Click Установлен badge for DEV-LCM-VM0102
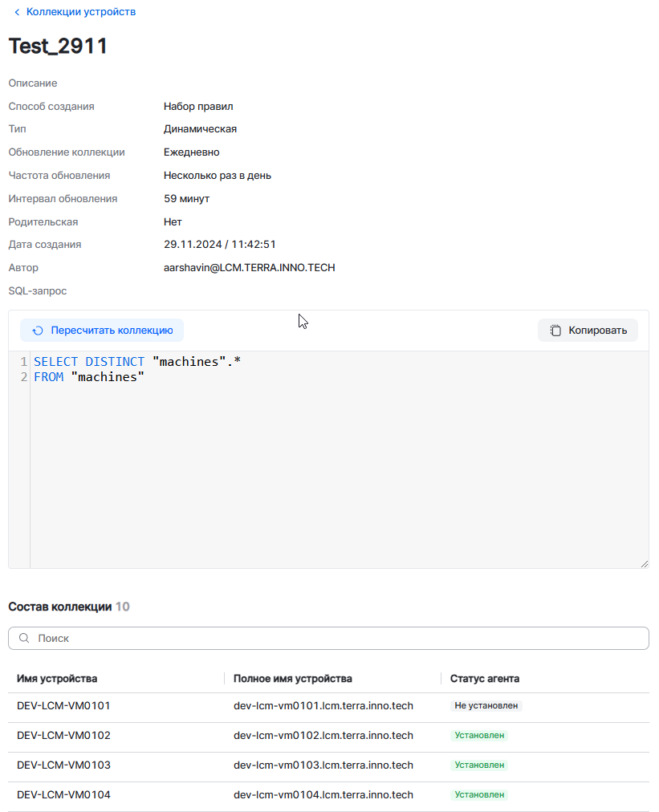The height and width of the screenshot is (812, 659). [x=479, y=736]
